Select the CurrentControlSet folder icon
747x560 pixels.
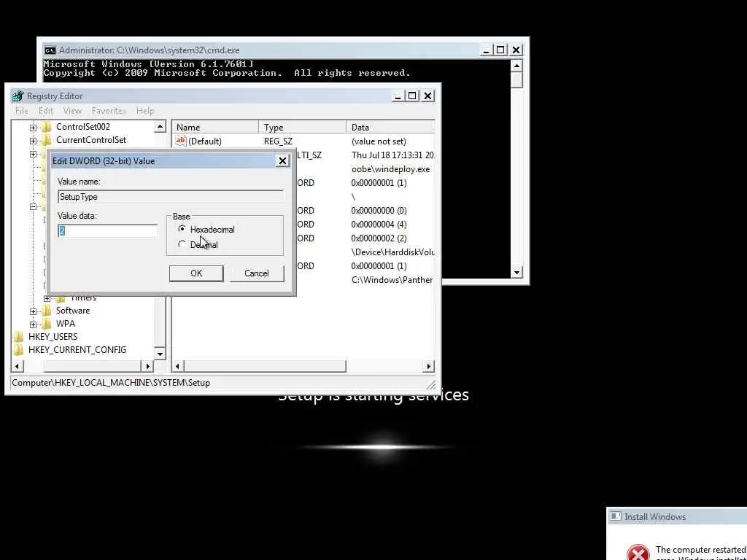pyautogui.click(x=46, y=140)
